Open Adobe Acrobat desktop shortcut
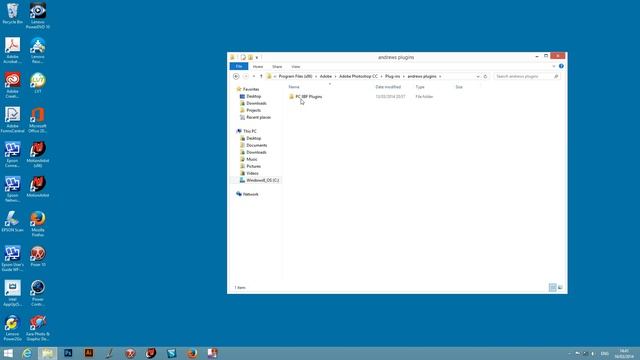Screen dimensions: 640x360 click(12, 50)
